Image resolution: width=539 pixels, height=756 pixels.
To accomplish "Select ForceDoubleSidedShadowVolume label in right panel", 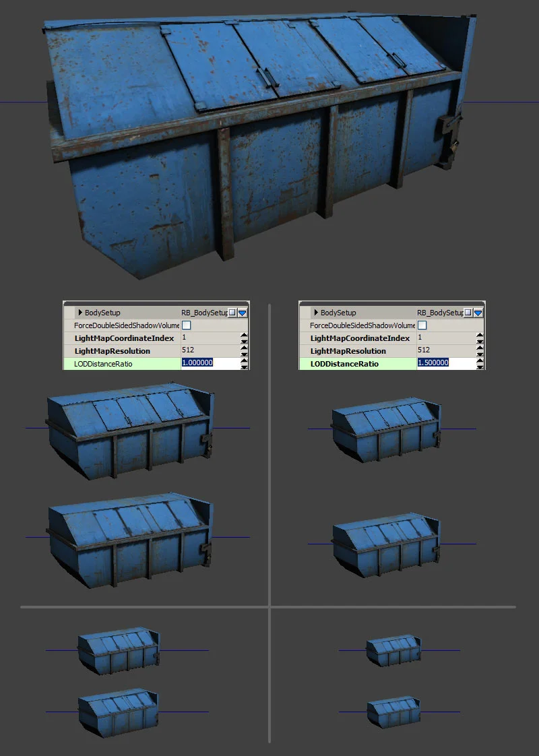I will click(362, 325).
